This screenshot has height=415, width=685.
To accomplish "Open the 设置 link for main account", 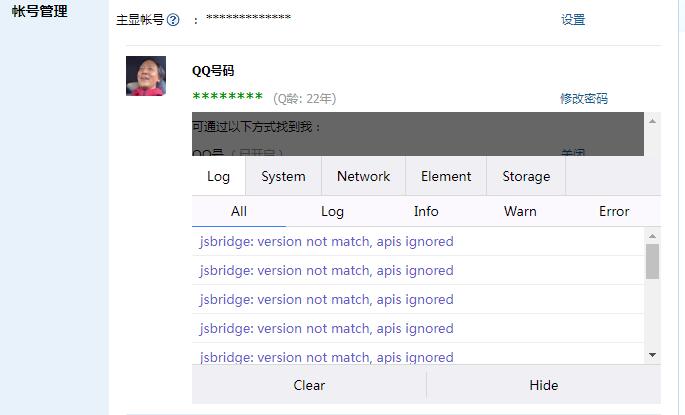I will click(x=573, y=20).
